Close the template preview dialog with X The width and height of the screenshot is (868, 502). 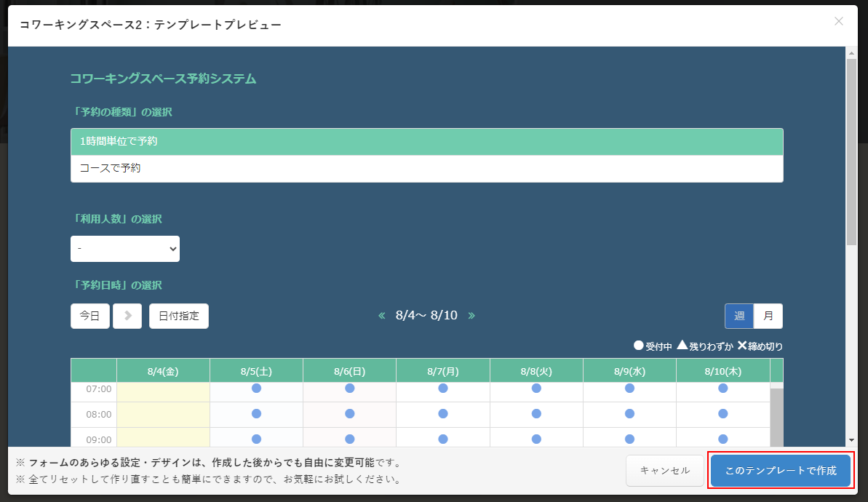(x=838, y=21)
